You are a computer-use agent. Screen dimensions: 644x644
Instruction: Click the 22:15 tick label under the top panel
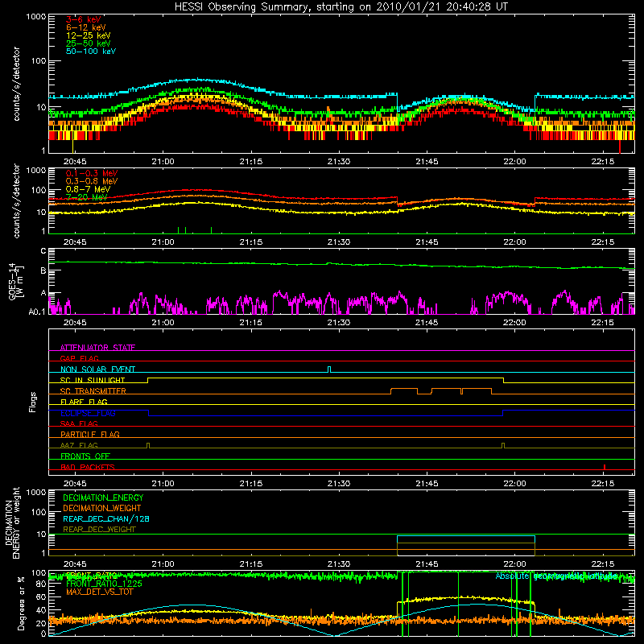pos(602,162)
